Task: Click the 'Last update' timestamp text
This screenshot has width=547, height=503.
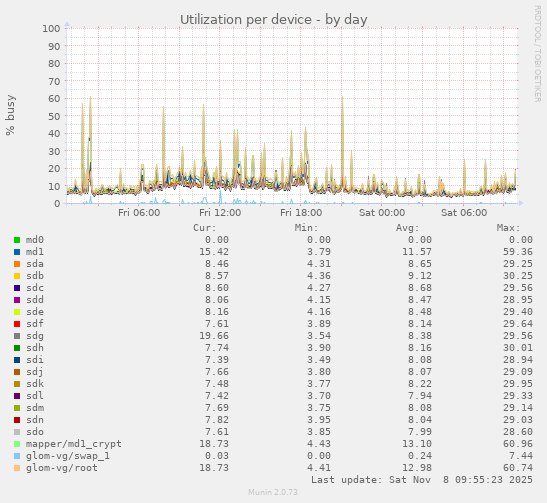Action: [x=422, y=480]
